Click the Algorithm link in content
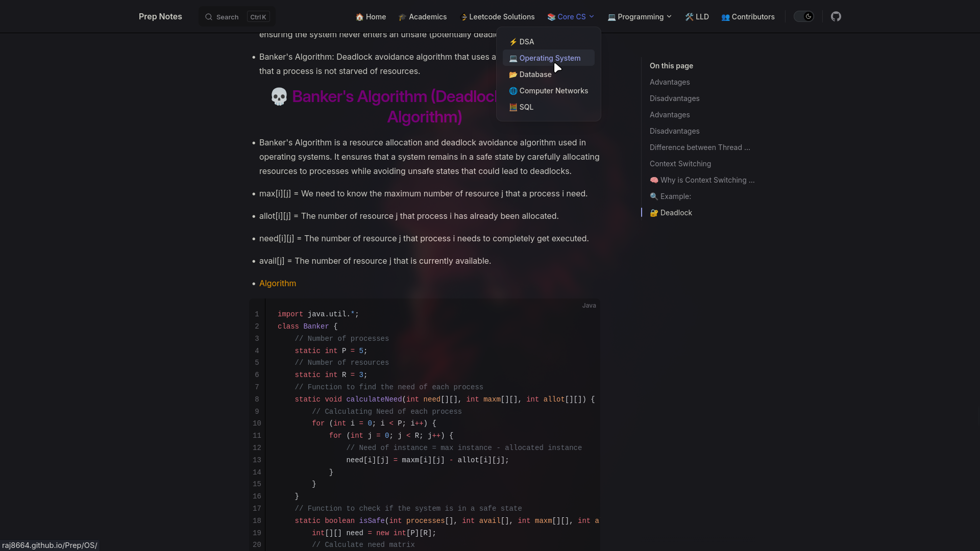Image resolution: width=980 pixels, height=551 pixels. coord(277,283)
